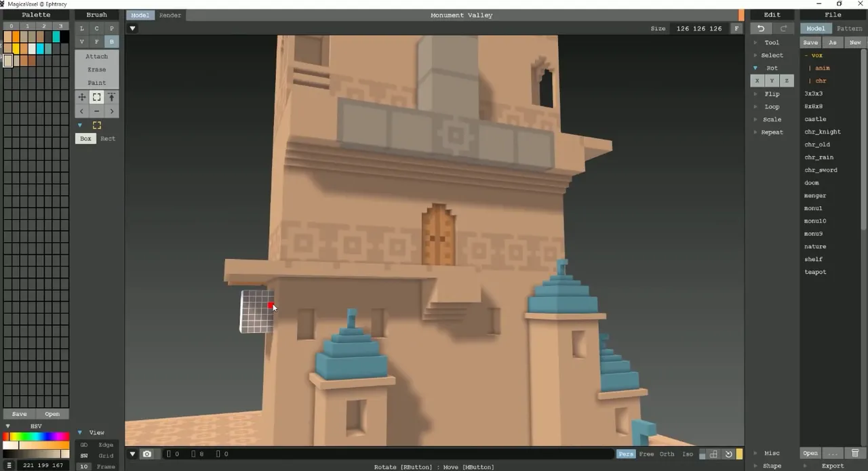Select the B box brush mode
Screen dimensions: 868x471
[111, 42]
